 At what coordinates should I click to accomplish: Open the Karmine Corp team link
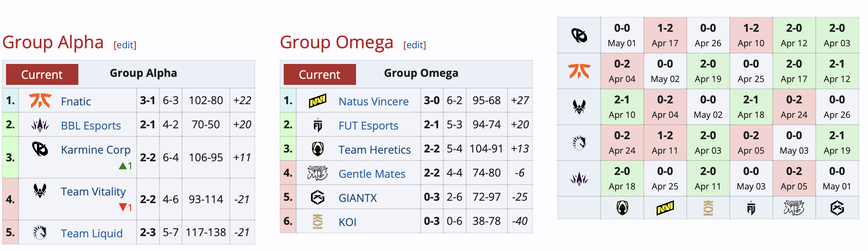[96, 150]
